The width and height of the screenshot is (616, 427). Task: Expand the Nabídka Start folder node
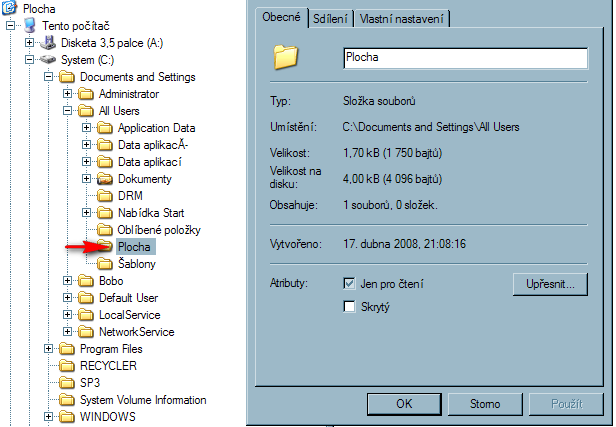point(87,213)
